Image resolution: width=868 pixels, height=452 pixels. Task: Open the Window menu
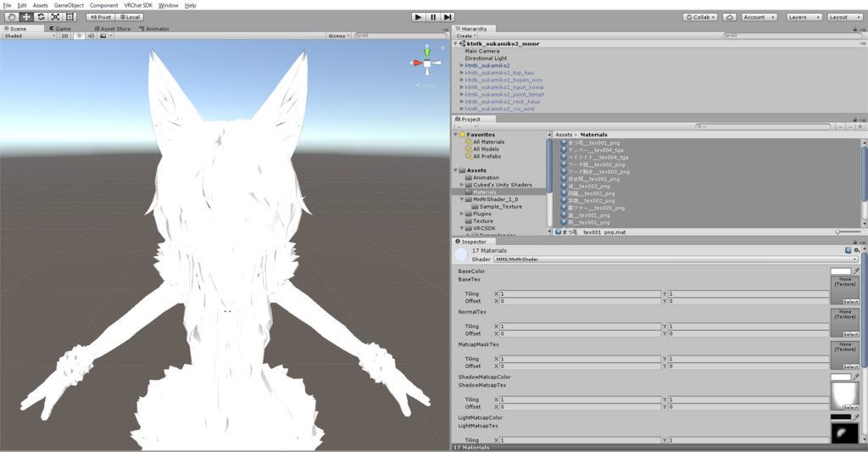[169, 5]
